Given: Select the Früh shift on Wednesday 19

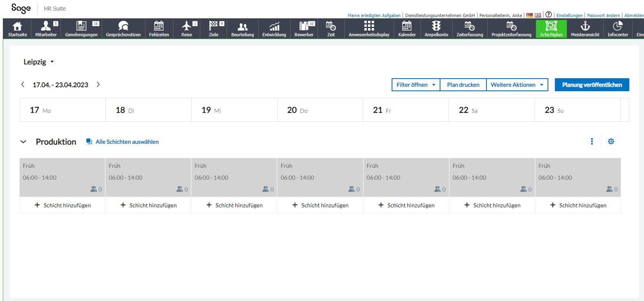Looking at the screenshot, I should (234, 177).
